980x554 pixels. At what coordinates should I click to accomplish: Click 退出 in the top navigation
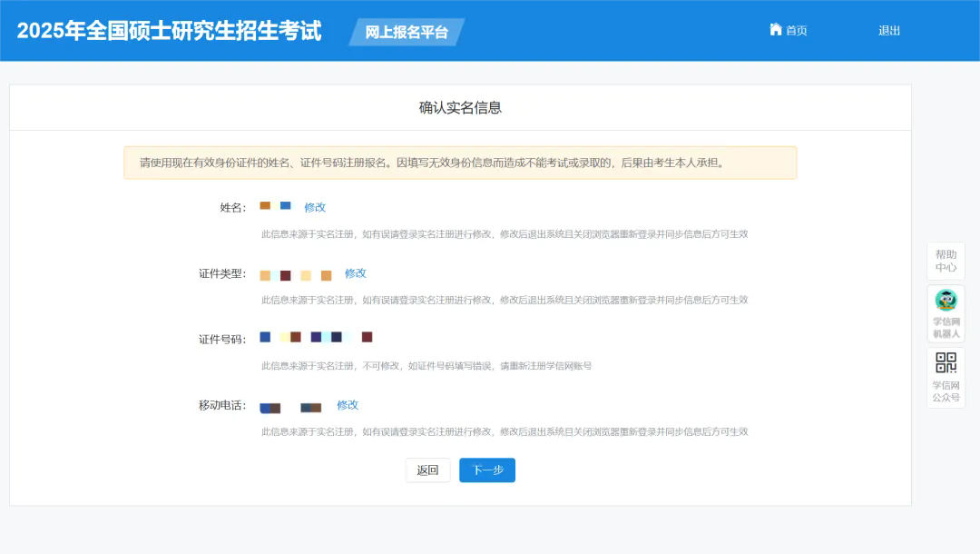click(x=889, y=31)
